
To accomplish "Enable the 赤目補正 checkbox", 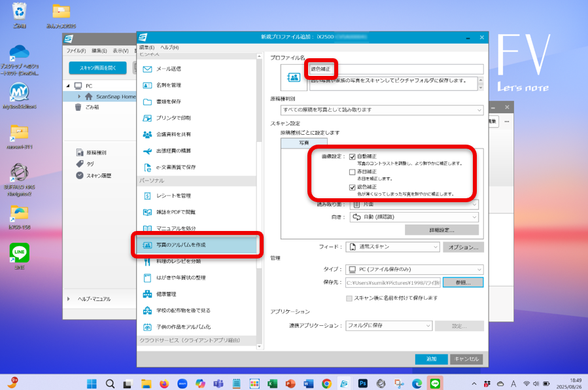I will click(353, 172).
